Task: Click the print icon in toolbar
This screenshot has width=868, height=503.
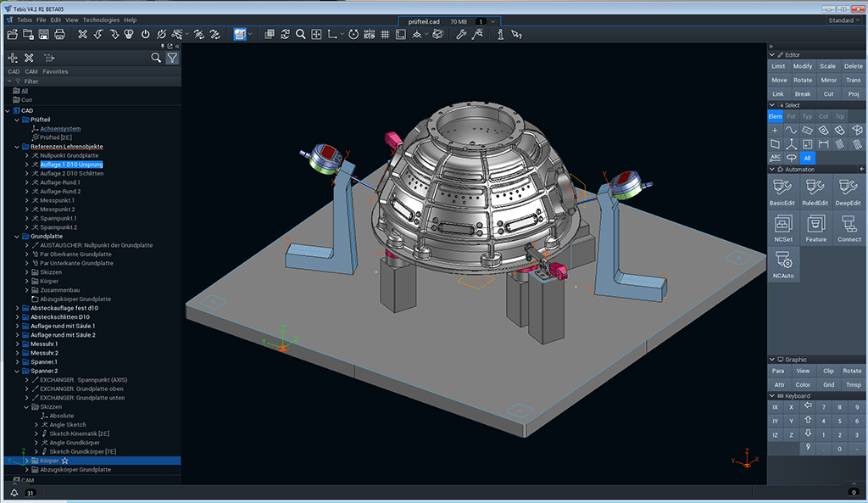Action: (x=59, y=34)
